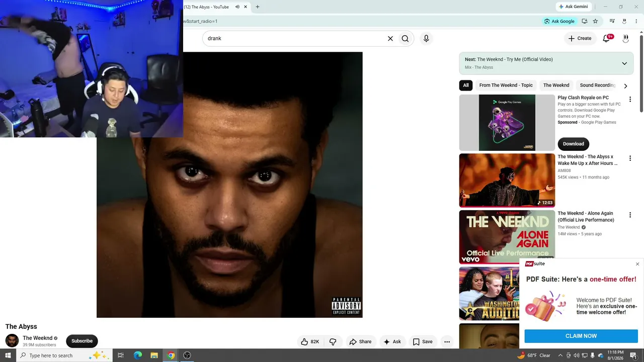This screenshot has height=362, width=644.
Task: Click The Abyss album art video player
Action: 229,185
